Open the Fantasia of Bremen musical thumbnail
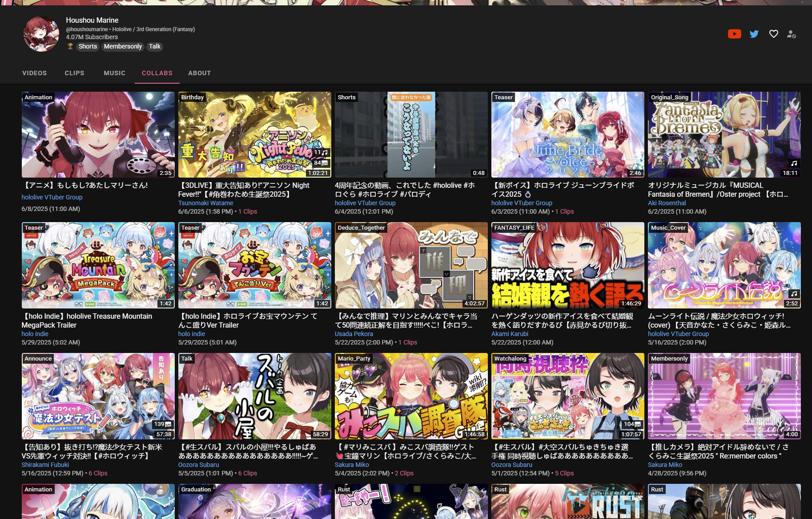Image resolution: width=812 pixels, height=519 pixels. pyautogui.click(x=724, y=135)
